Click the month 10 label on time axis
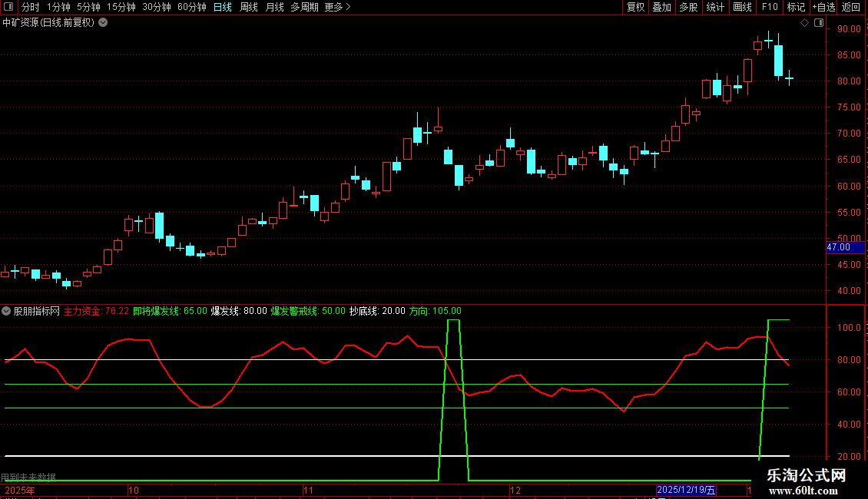Screen dimensions: 868x499 pyautogui.click(x=134, y=490)
